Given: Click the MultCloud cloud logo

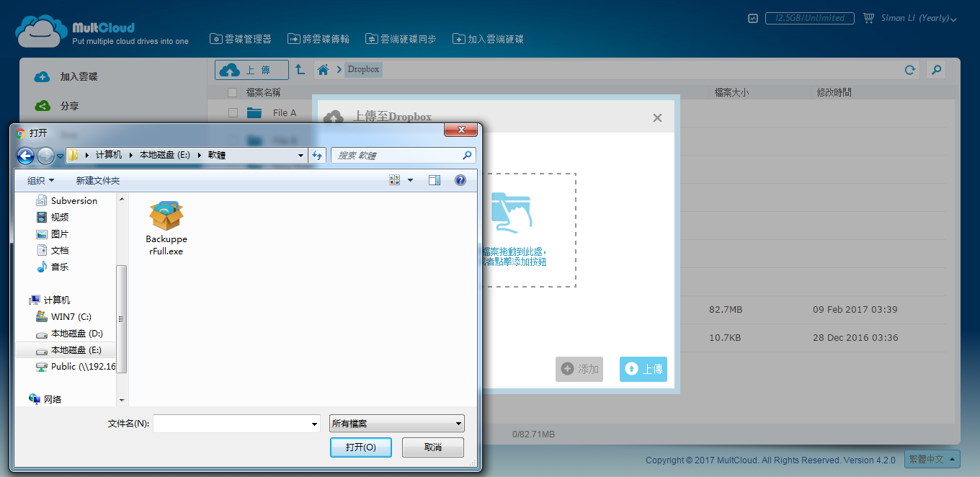Looking at the screenshot, I should coord(42,32).
